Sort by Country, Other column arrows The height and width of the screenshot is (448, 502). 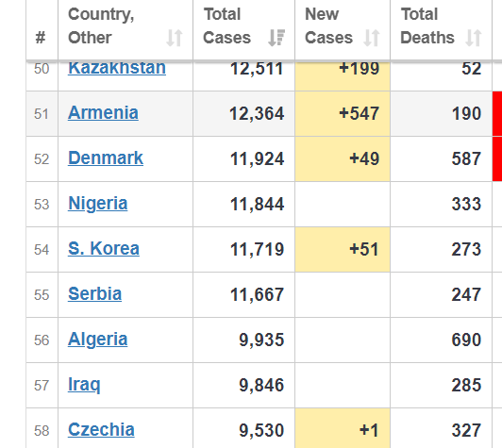tap(175, 38)
